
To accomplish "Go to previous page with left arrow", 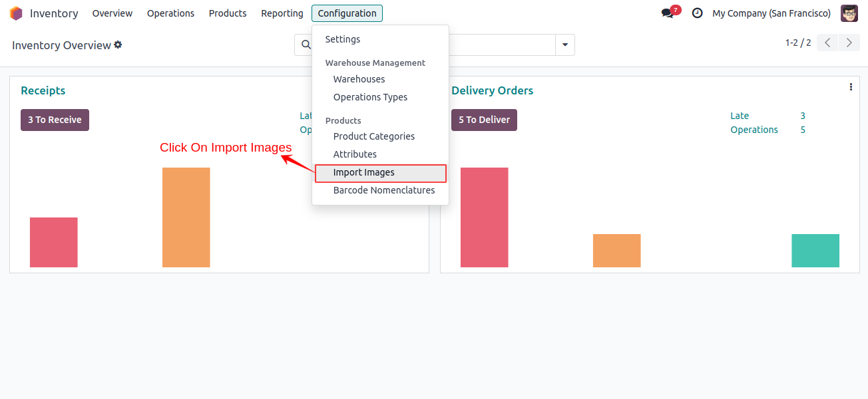I will tap(827, 42).
